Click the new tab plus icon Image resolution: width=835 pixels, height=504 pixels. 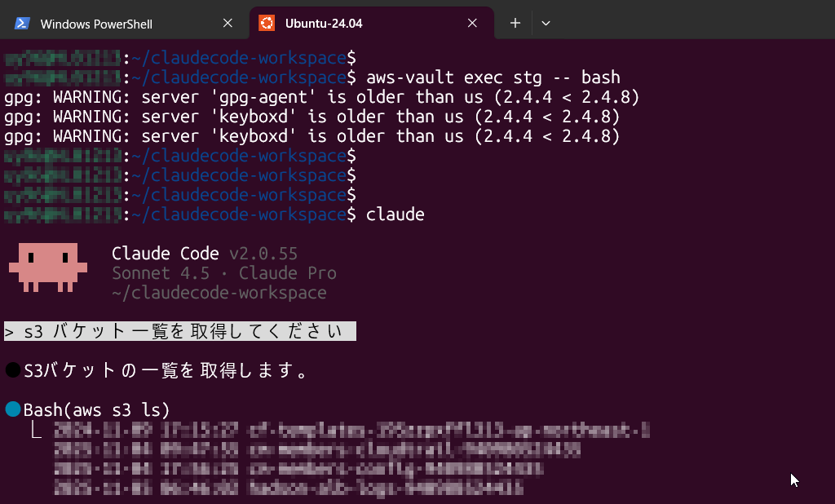pyautogui.click(x=515, y=23)
